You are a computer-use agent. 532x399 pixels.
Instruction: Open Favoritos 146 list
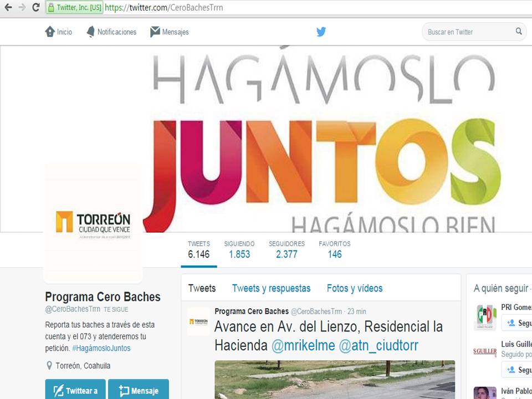[335, 250]
